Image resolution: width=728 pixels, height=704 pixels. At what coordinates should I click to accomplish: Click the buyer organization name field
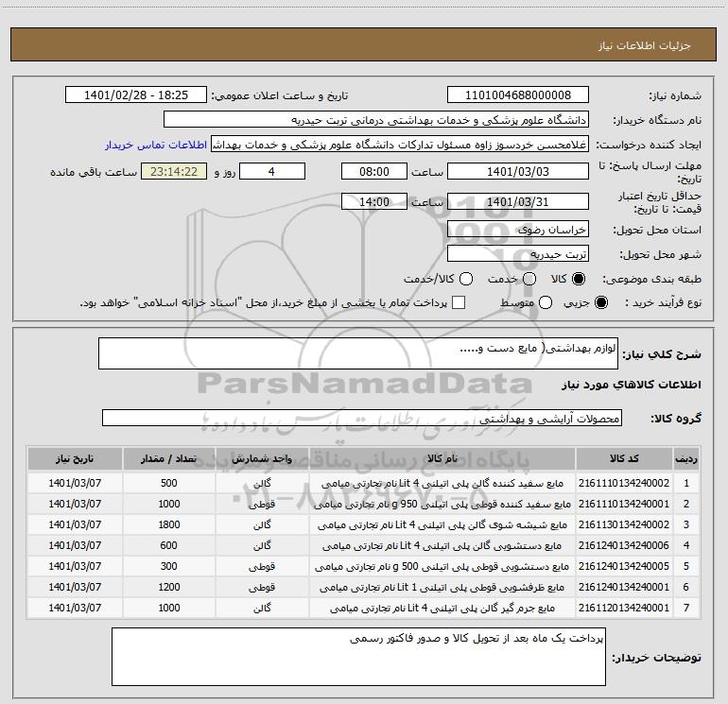tap(376, 120)
